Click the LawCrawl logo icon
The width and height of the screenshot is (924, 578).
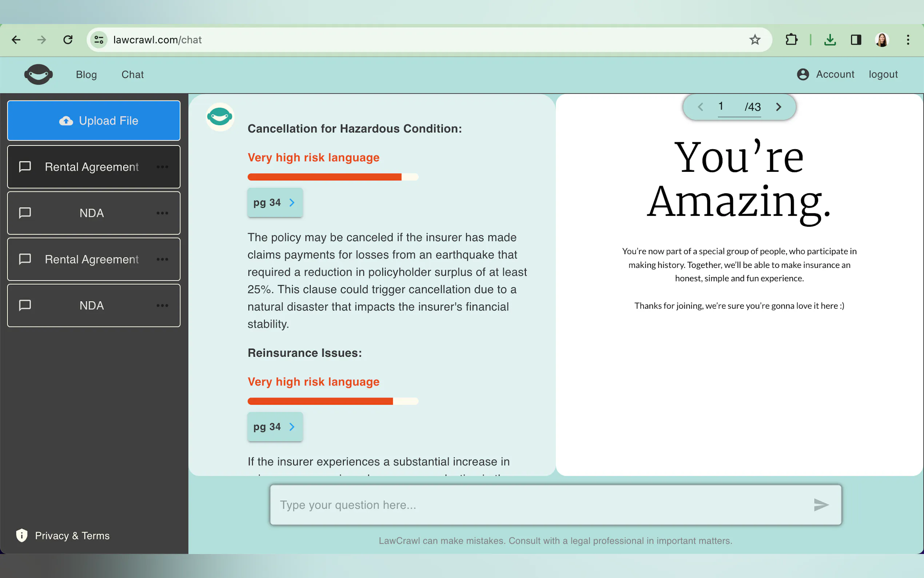pyautogui.click(x=38, y=74)
